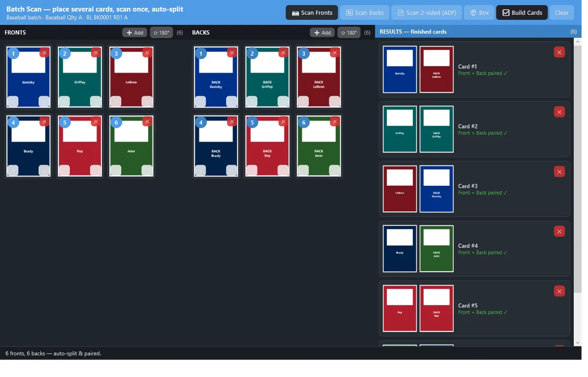Open Card #3 BACK Gretzky thumbnail

click(x=441, y=191)
